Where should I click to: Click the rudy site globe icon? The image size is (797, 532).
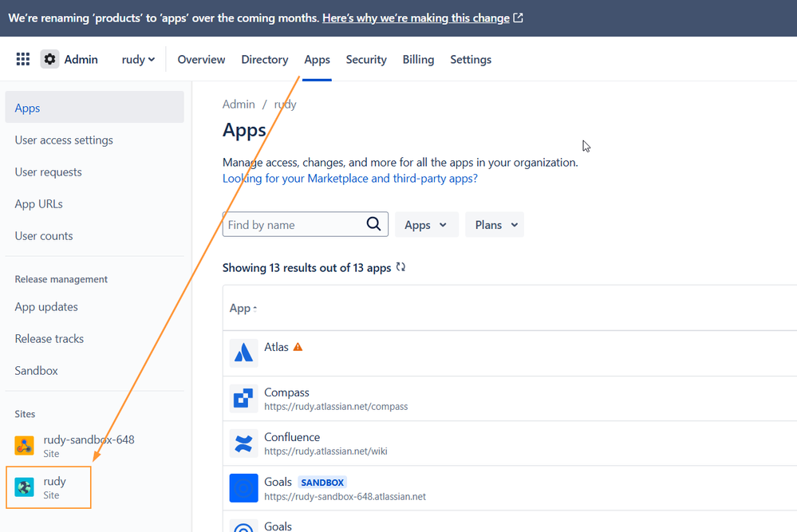[25, 487]
